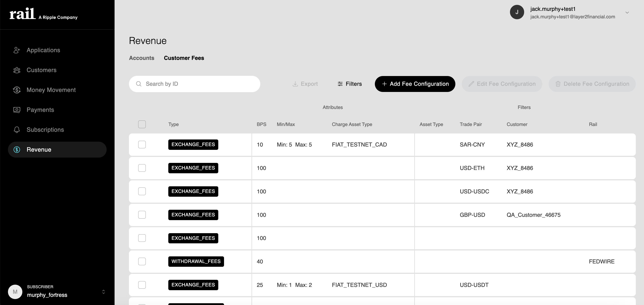Toggle the select-all header checkbox

click(142, 124)
